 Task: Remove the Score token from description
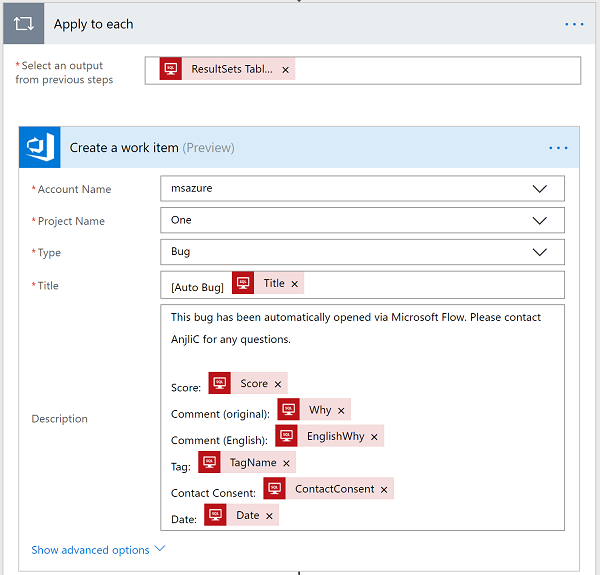tap(278, 384)
